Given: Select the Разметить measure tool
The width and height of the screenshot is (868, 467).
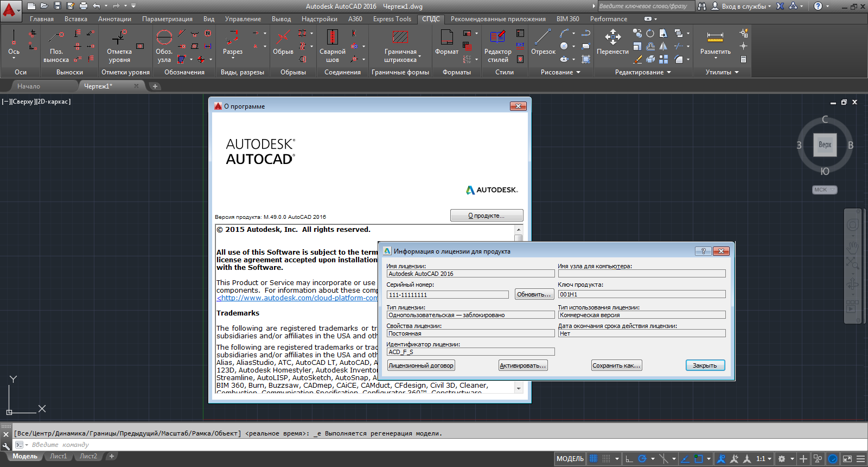Looking at the screenshot, I should [x=715, y=43].
